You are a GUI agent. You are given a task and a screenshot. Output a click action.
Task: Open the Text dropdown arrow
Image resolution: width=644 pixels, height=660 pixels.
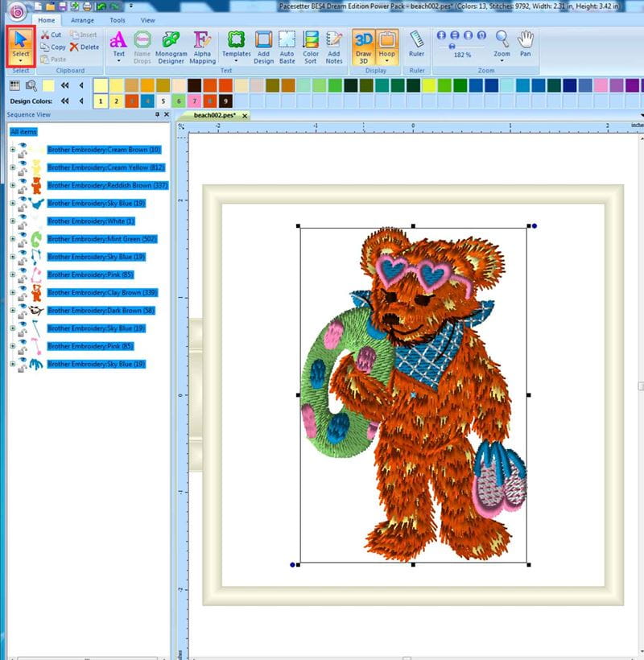click(118, 61)
